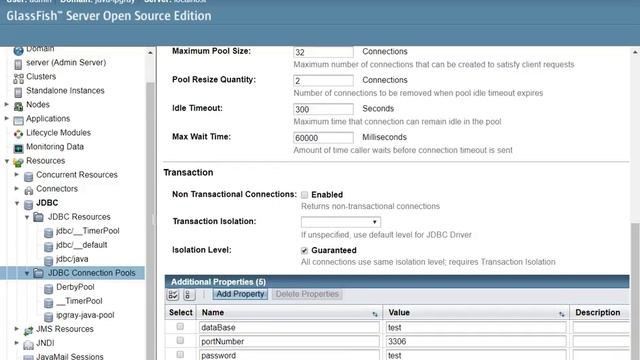Viewport: 640px width, 360px height.
Task: Click the JDBC database icon
Action: (x=28, y=204)
